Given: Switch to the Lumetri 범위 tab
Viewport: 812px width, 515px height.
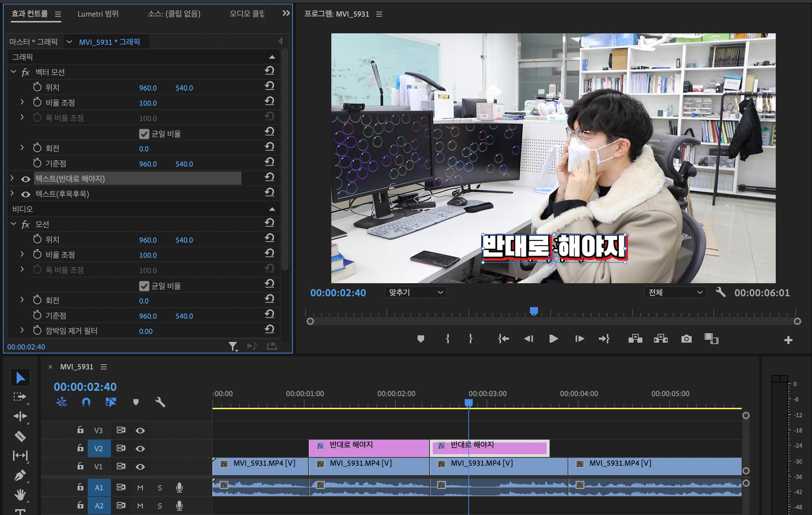Looking at the screenshot, I should click(98, 14).
